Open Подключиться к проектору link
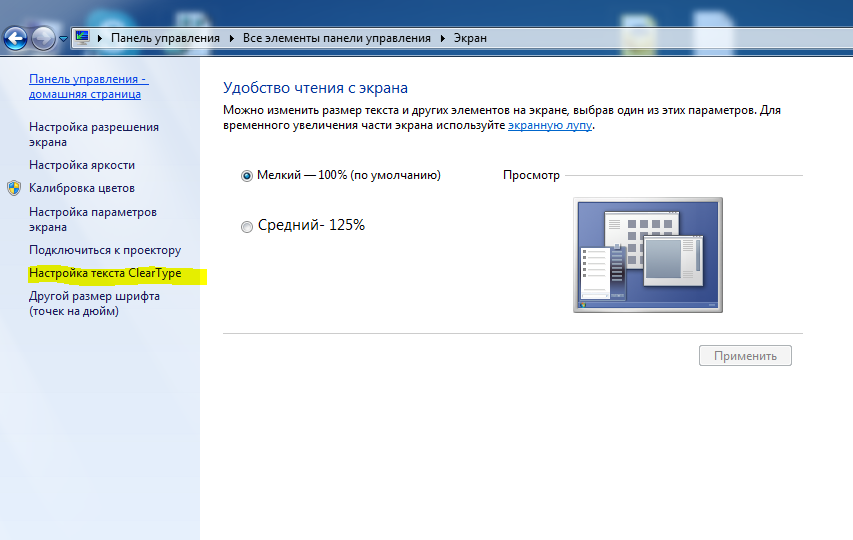Viewport: 853px width, 540px height. point(105,250)
